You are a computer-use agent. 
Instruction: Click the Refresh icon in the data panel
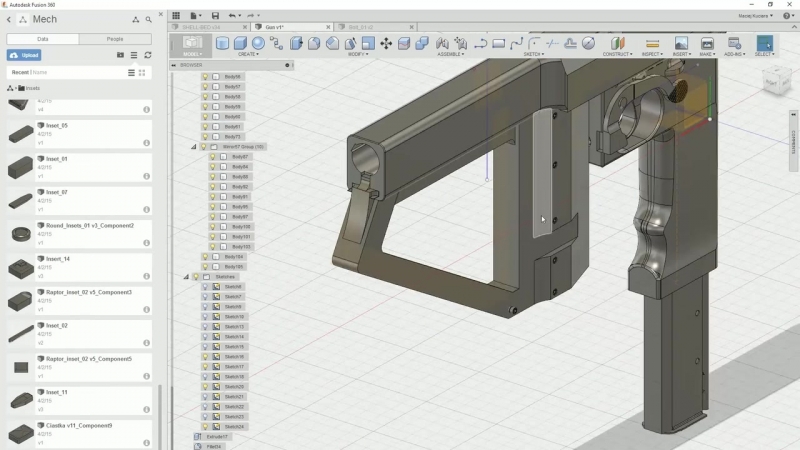[148, 55]
